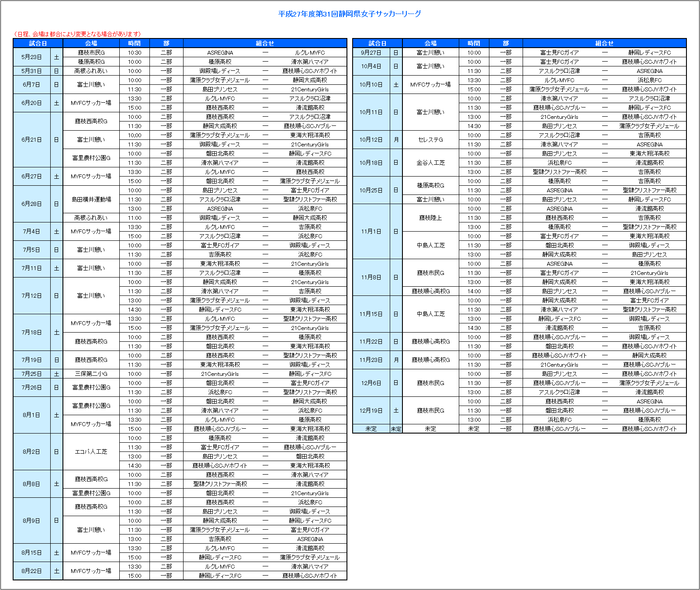Click the 7月11日 date cell
This screenshot has height=590, width=700.
point(32,268)
